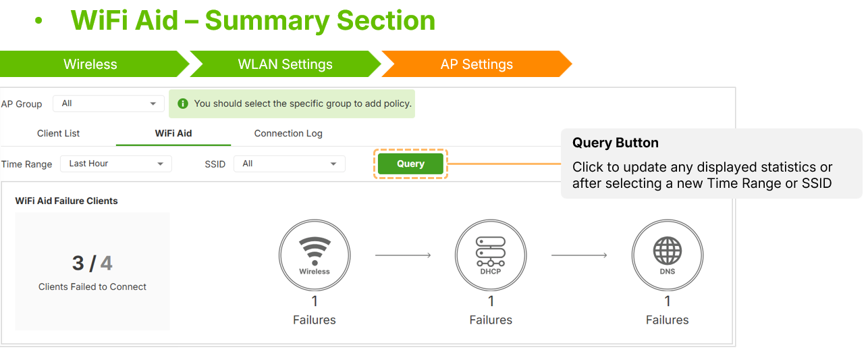Open the SSID All dropdown
Image resolution: width=868 pixels, height=348 pixels.
coord(290,164)
